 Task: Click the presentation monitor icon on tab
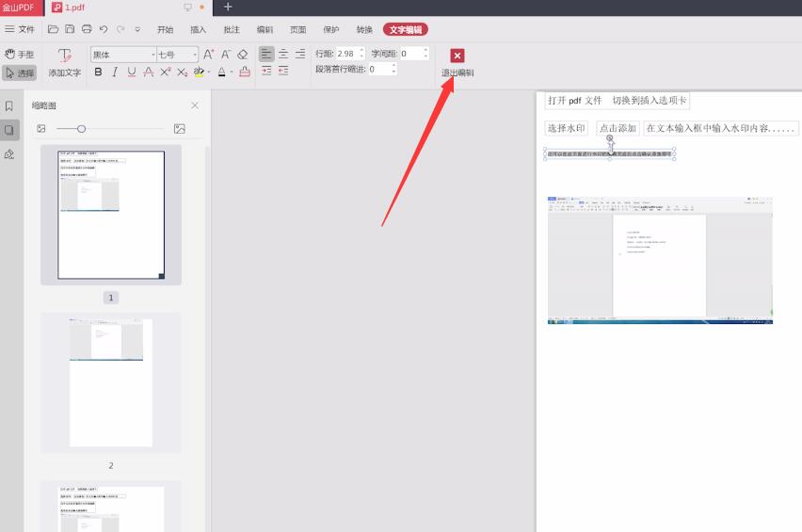pyautogui.click(x=187, y=8)
